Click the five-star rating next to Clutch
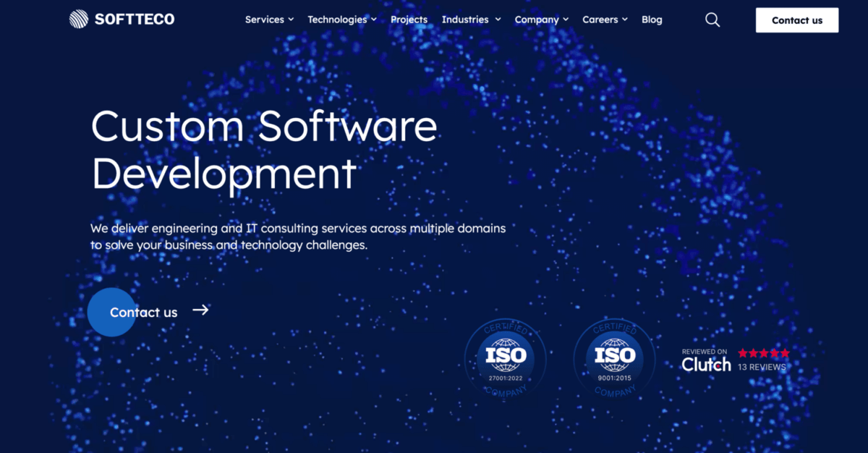 click(764, 353)
